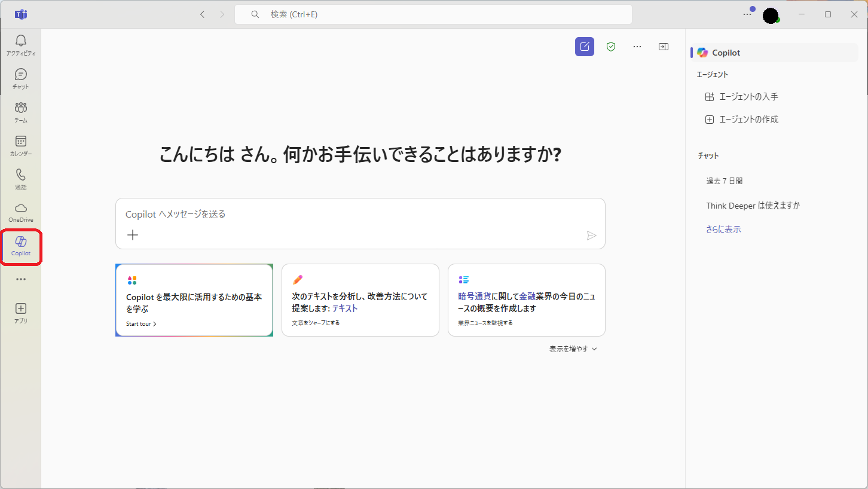Open settings and more ellipsis in title bar

(x=747, y=14)
